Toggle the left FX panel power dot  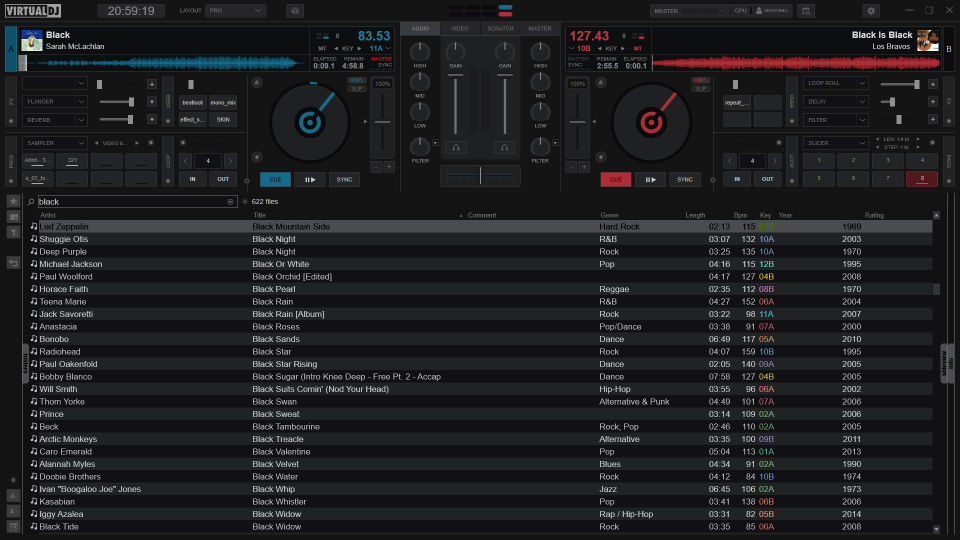pyautogui.click(x=11, y=121)
